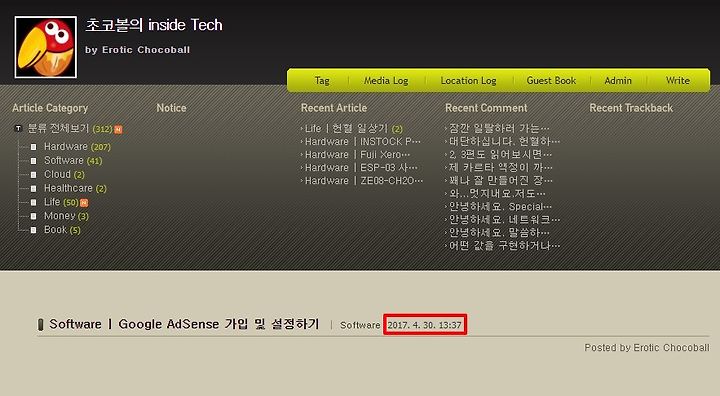Open recent comment 제 카르타 액정이 까…

(x=501, y=167)
